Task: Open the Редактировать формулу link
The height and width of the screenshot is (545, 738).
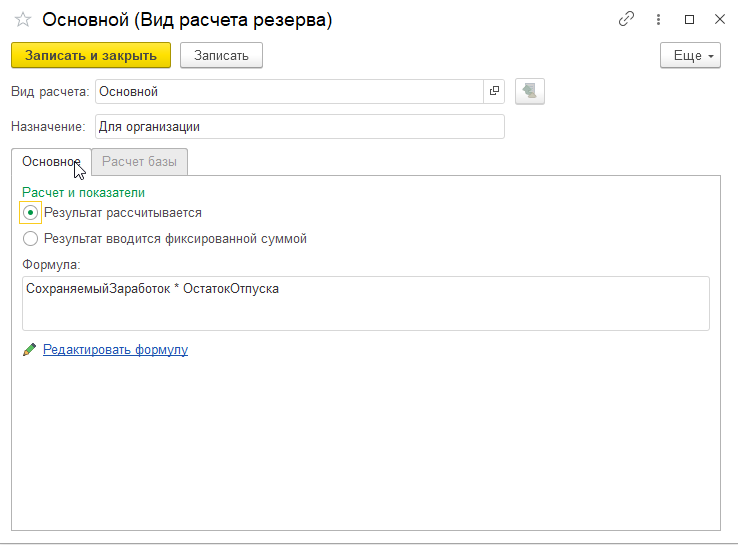Action: 115,350
